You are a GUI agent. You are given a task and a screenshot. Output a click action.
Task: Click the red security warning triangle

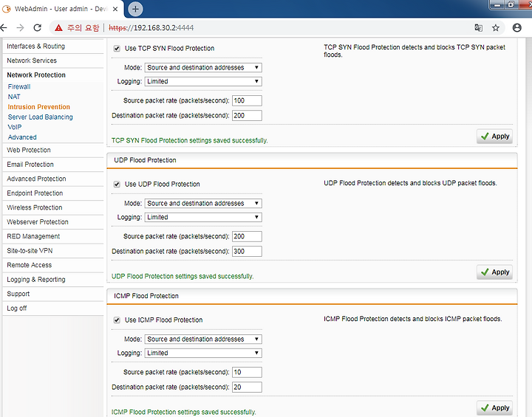coord(58,28)
